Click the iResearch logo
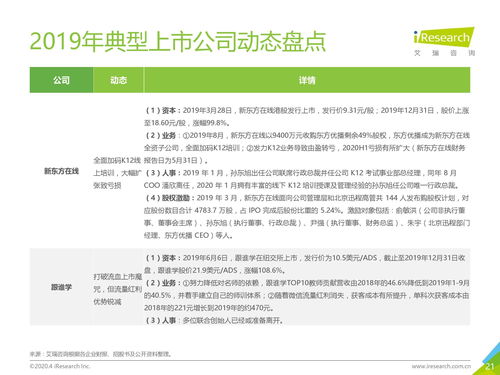Viewport: 500px width, 375px height. click(x=444, y=37)
